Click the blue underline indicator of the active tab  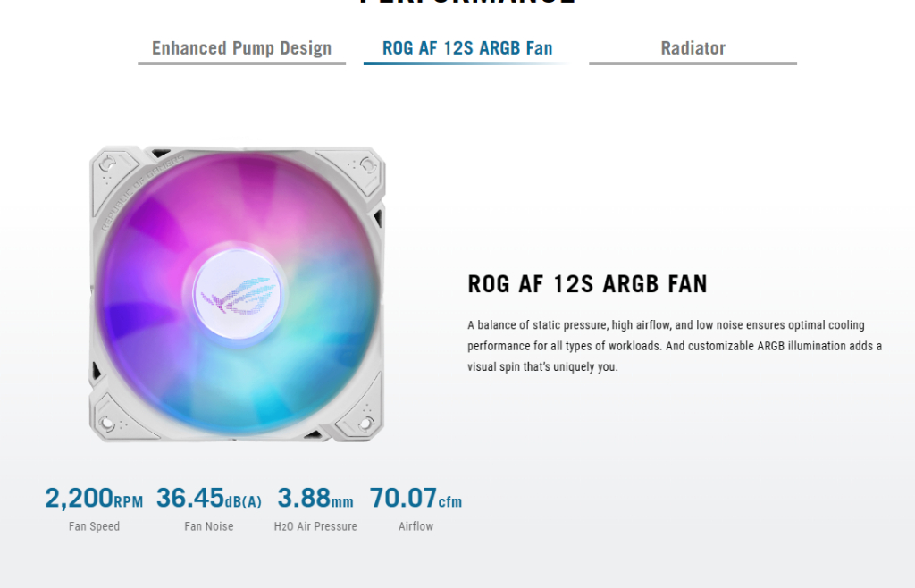point(467,64)
